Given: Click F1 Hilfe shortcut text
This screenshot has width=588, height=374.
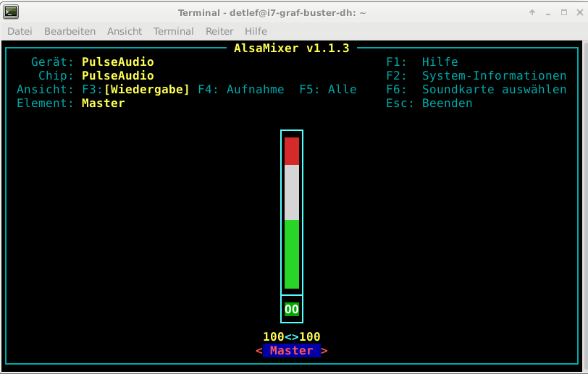Looking at the screenshot, I should (422, 61).
